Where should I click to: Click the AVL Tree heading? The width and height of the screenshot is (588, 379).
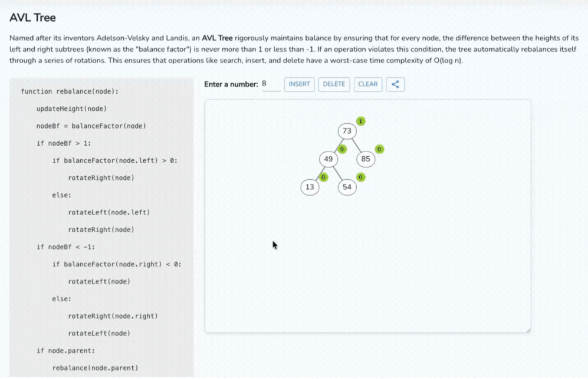[32, 18]
